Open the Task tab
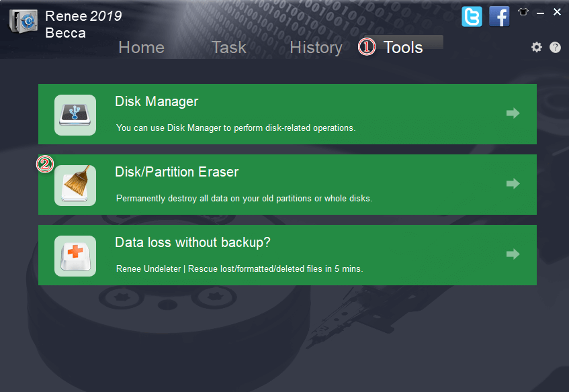The image size is (569, 392). (229, 48)
